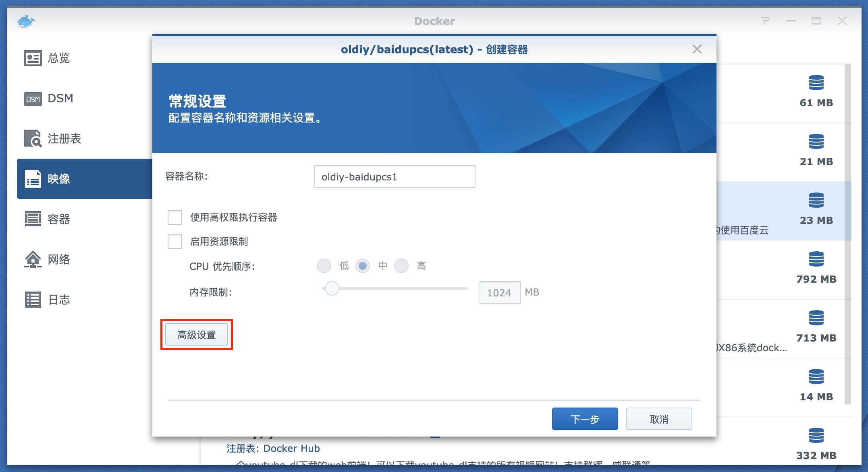Open the 总览 overview sidebar icon
The image size is (868, 472).
(33, 58)
